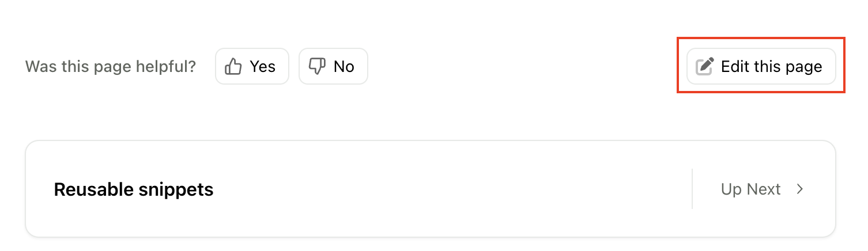Mark page as unhelpful with thumbs down
The image size is (868, 251).
[333, 66]
